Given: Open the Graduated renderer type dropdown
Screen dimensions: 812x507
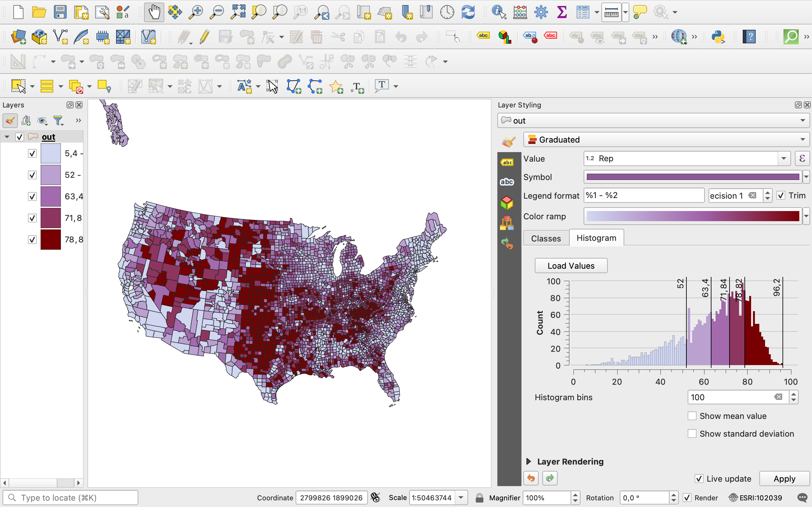Looking at the screenshot, I should 666,139.
